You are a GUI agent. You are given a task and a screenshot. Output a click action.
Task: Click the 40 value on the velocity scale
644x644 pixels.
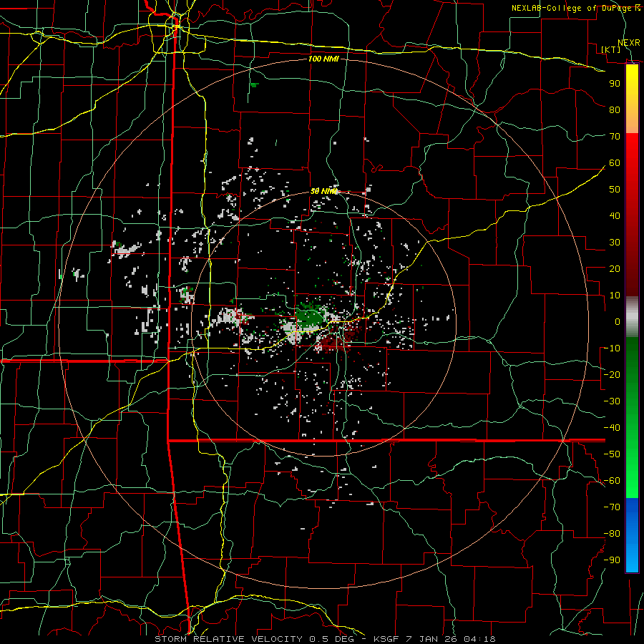(x=615, y=216)
